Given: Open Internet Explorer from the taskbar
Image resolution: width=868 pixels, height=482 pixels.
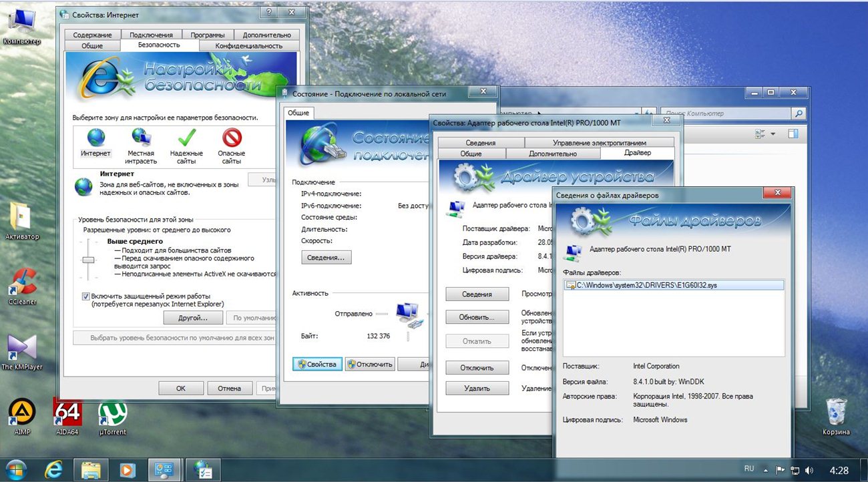Looking at the screenshot, I should [x=53, y=469].
